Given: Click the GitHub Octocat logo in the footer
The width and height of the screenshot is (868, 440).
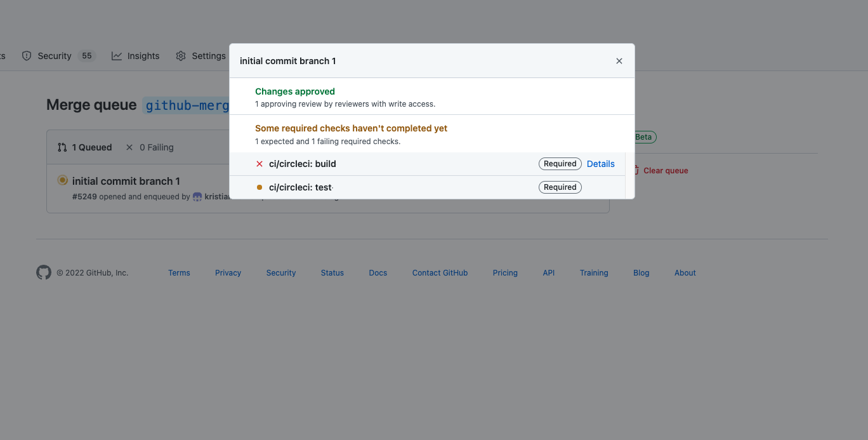Looking at the screenshot, I should (43, 272).
